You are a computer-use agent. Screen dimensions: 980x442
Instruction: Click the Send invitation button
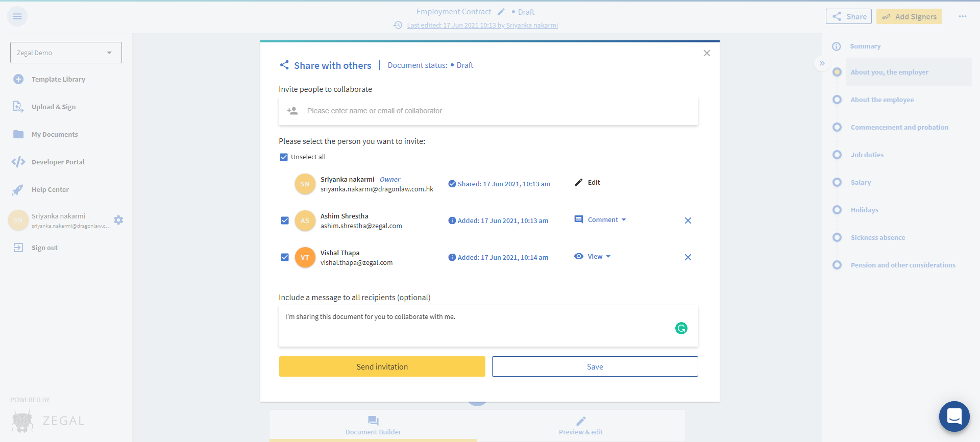pos(382,366)
